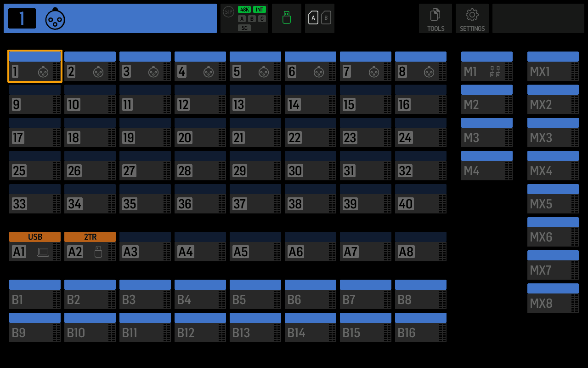Select bus B16

coord(421,328)
